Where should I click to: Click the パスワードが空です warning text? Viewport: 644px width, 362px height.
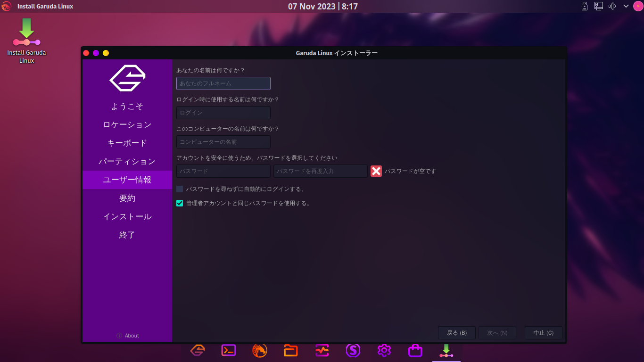click(x=411, y=171)
